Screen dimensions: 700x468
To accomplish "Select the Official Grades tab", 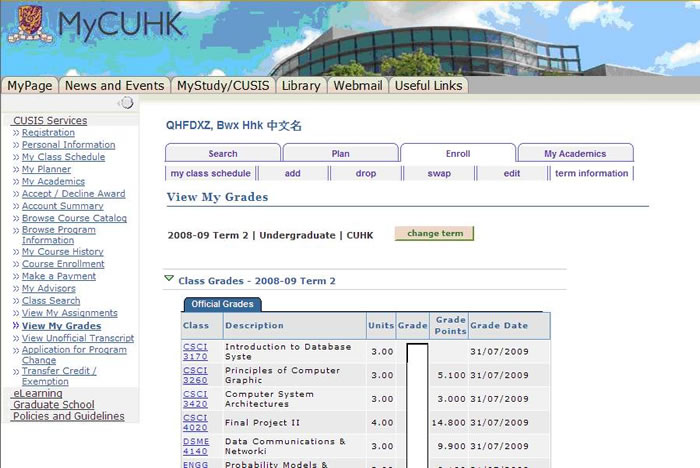I will coord(222,304).
